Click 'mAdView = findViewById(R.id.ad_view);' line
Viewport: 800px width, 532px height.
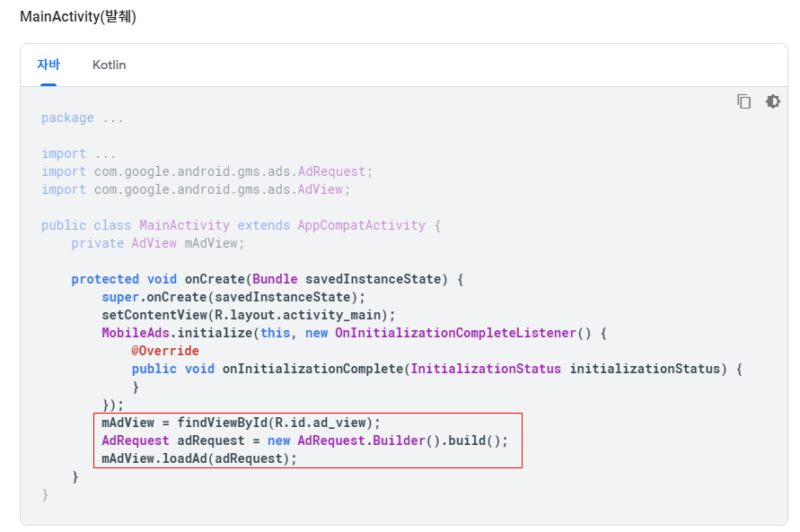click(x=241, y=423)
